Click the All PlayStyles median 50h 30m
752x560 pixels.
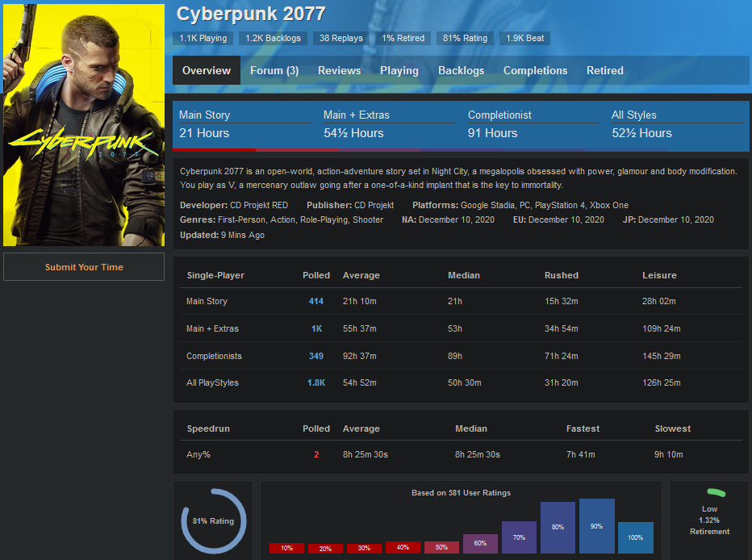464,382
